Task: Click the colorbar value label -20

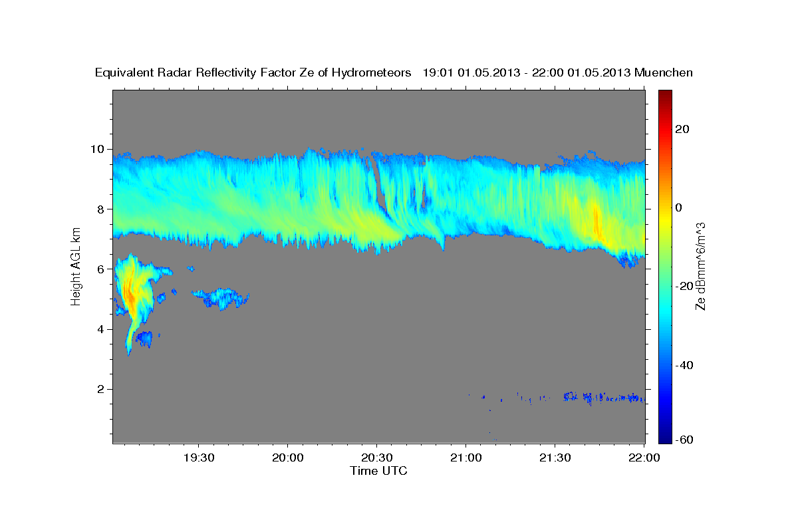Action: (x=684, y=286)
